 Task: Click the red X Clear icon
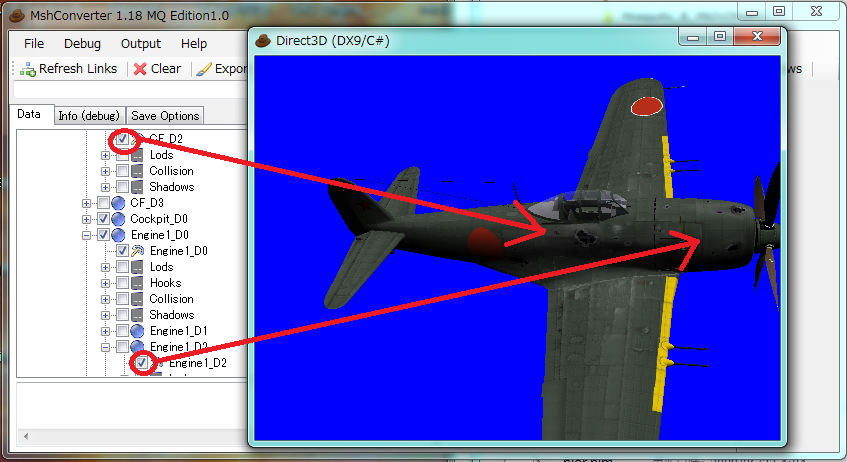click(140, 69)
